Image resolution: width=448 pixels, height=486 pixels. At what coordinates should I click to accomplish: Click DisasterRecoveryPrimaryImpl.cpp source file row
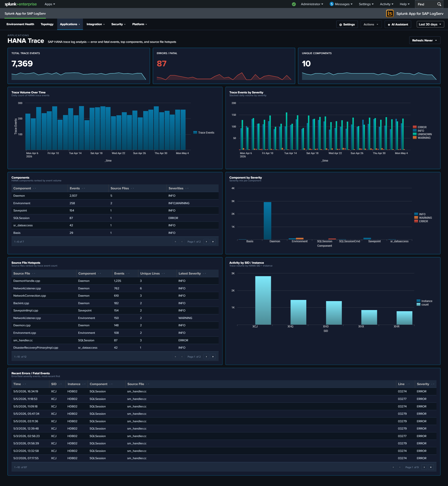115,348
